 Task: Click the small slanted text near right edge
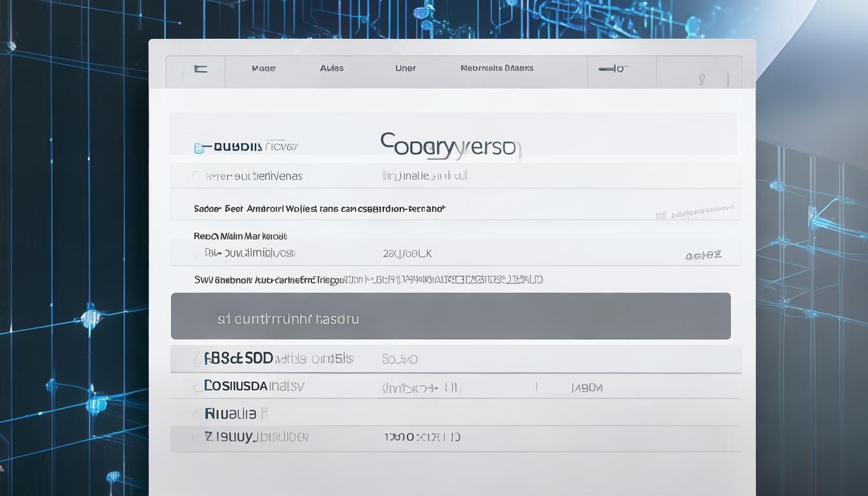click(x=695, y=211)
